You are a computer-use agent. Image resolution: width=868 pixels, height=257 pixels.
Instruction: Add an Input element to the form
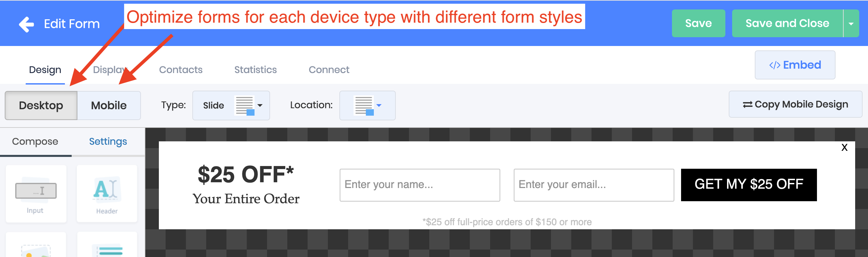[x=36, y=193]
